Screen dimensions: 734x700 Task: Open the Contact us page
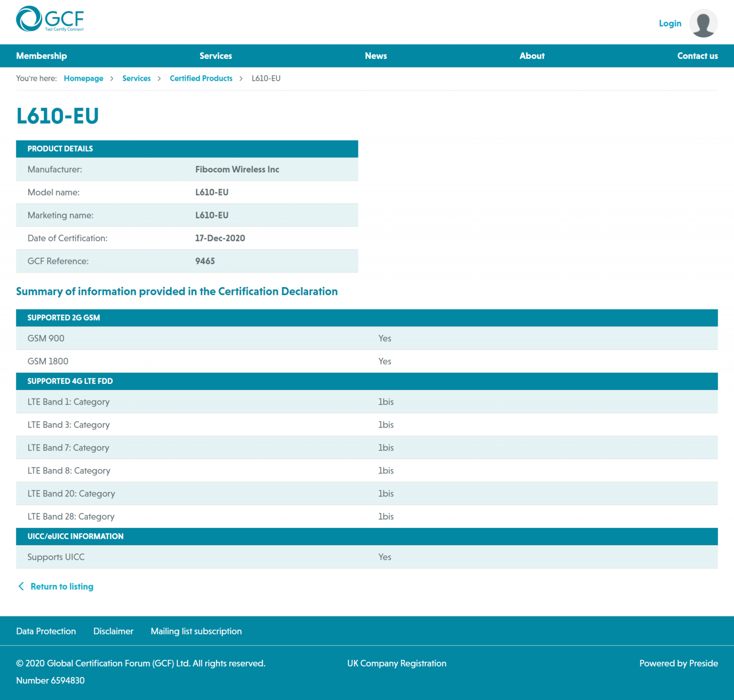[x=697, y=56]
